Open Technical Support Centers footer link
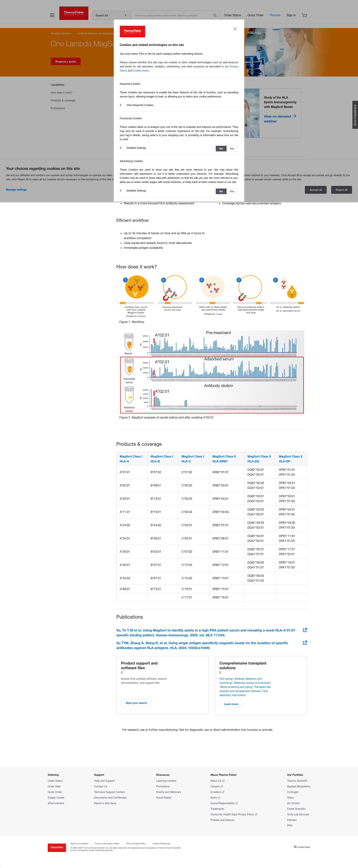This screenshot has height=868, width=358. point(109,792)
